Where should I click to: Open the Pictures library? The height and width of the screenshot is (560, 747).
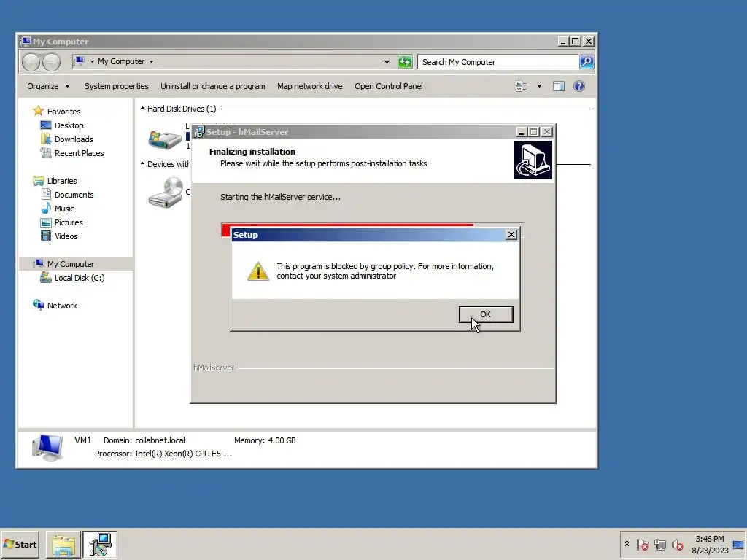tap(69, 222)
